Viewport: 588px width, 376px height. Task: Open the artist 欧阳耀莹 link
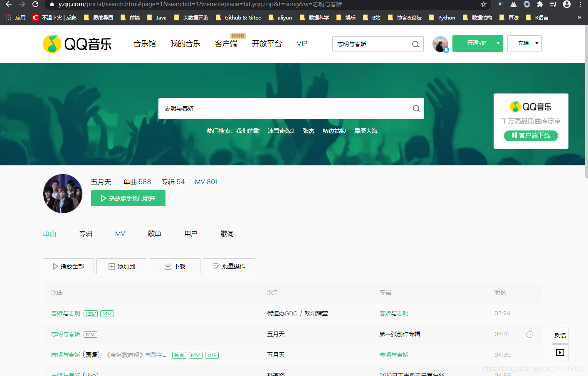pos(316,313)
